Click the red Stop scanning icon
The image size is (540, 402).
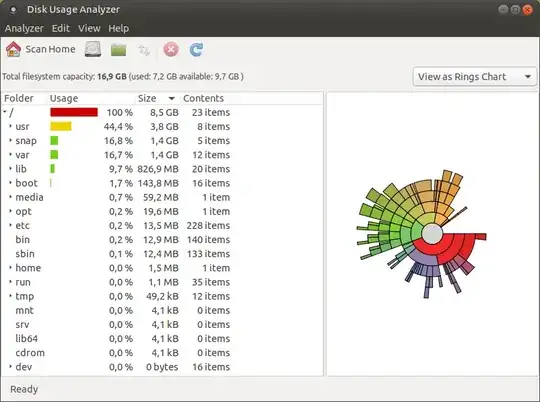coord(171,49)
